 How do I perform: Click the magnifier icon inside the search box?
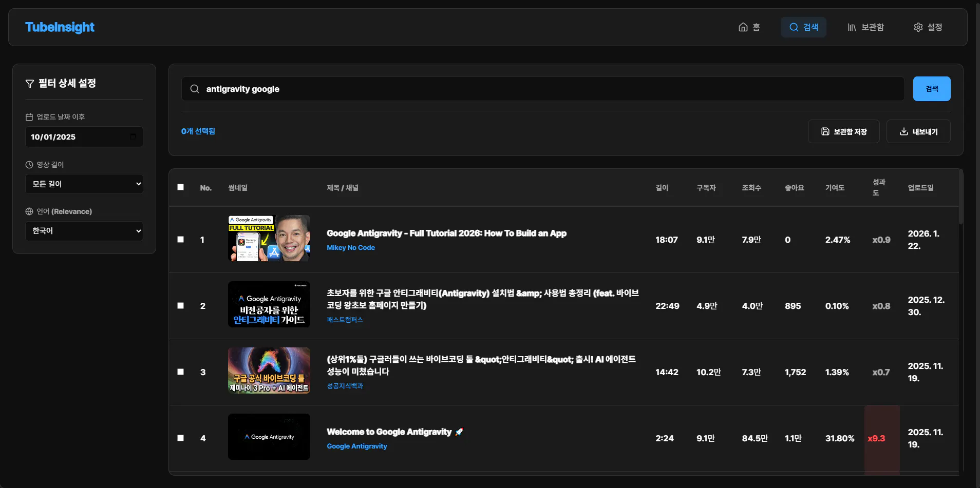[x=195, y=89]
